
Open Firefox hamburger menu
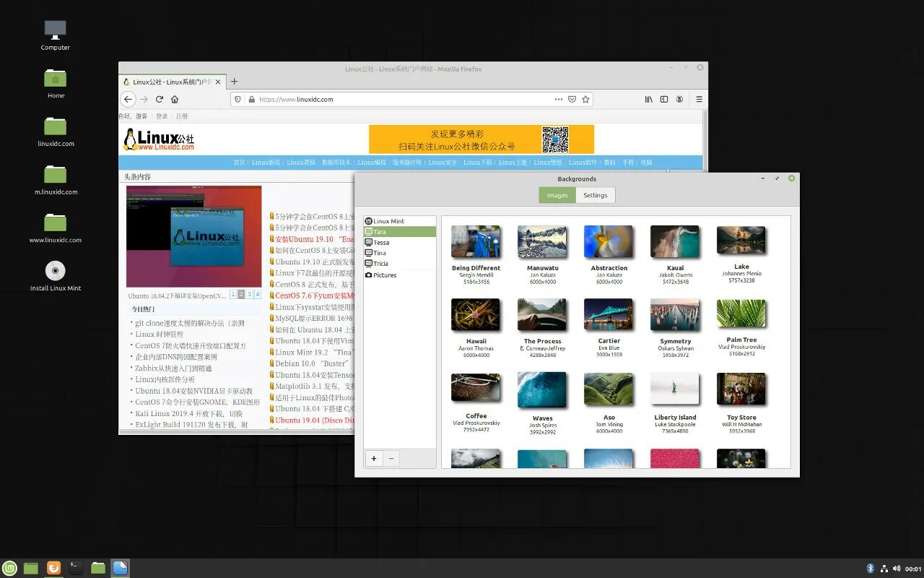(699, 99)
